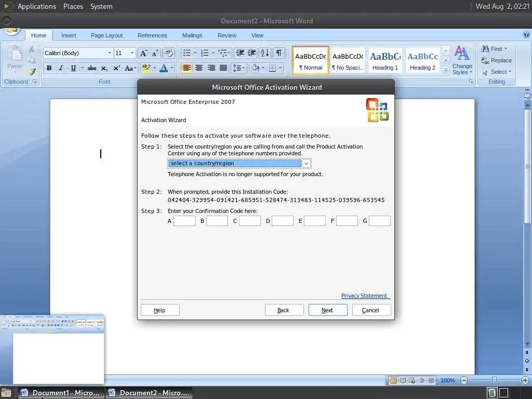The width and height of the screenshot is (532, 399).
Task: Switch to Outline view in status bar
Action: point(421,380)
